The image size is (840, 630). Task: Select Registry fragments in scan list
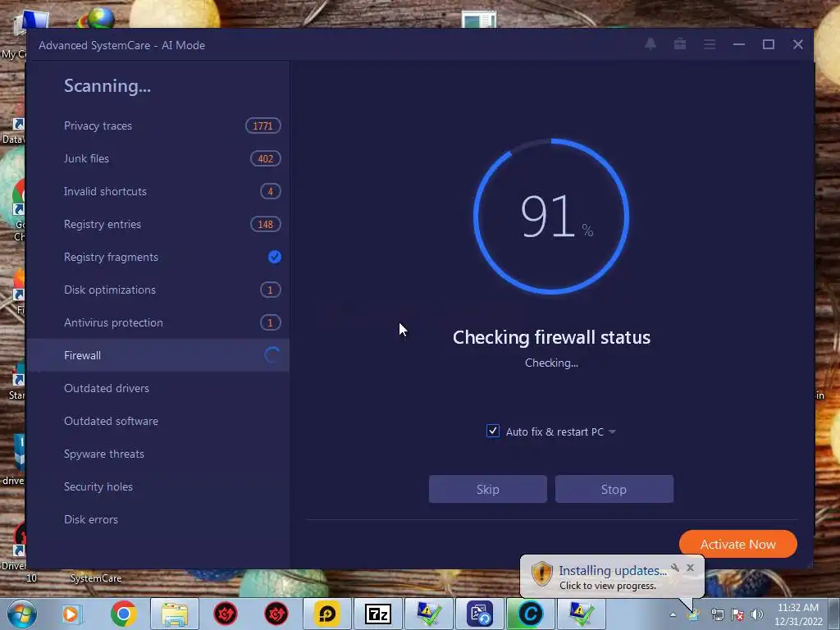click(x=157, y=257)
